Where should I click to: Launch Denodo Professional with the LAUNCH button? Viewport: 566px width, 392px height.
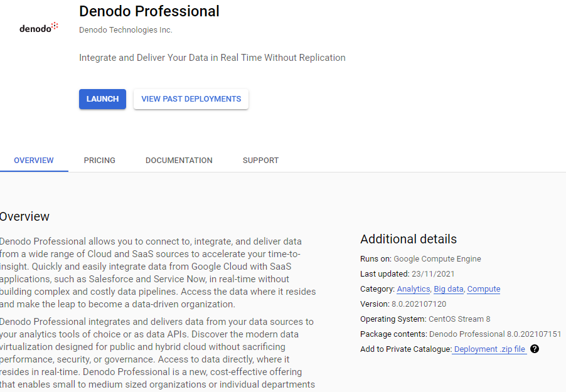[x=102, y=99]
